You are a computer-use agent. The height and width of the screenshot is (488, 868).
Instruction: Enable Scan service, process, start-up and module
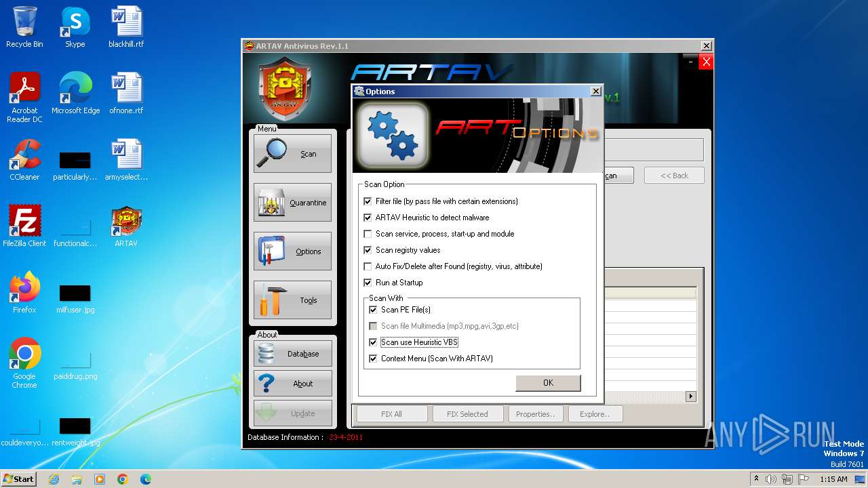tap(368, 234)
